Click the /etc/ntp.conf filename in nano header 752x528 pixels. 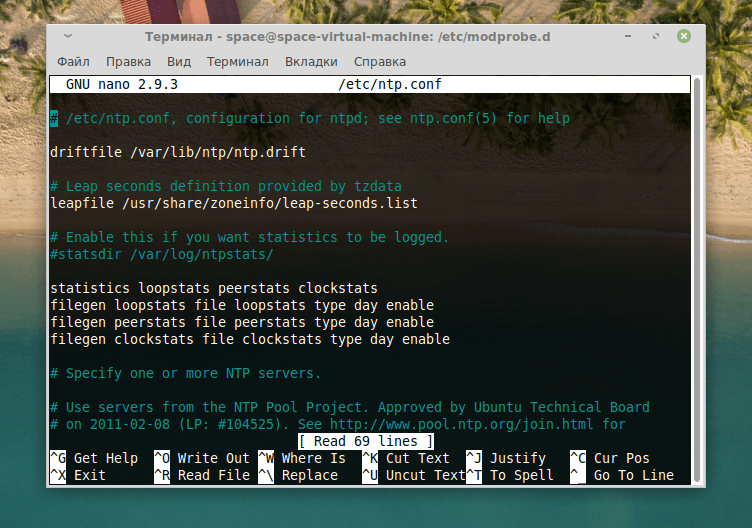point(390,84)
